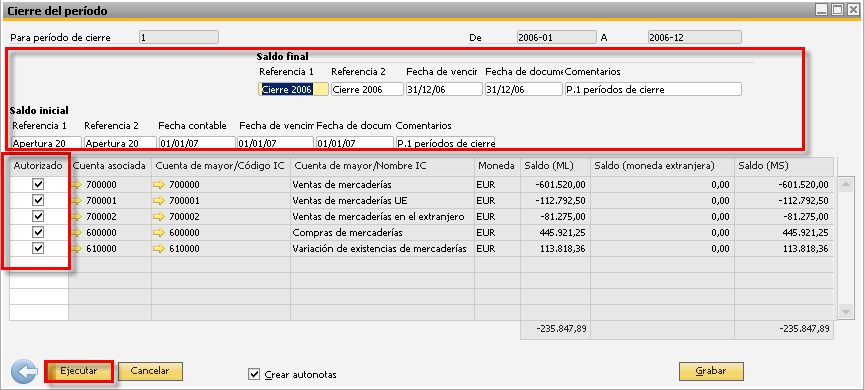Viewport: 865px width, 390px height.
Task: Edit Saldo final Fecha de documento field
Action: tap(524, 89)
